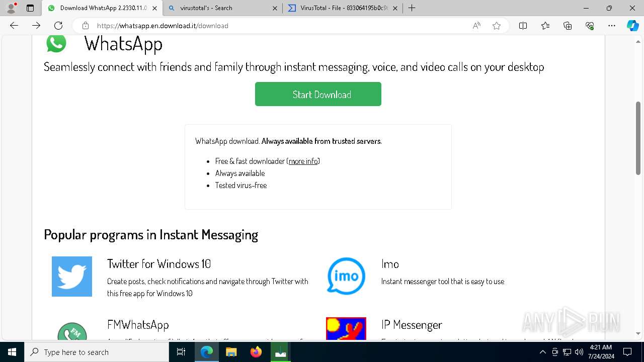This screenshot has width=644, height=362.
Task: Open the browser profile avatar
Action: (x=11, y=8)
